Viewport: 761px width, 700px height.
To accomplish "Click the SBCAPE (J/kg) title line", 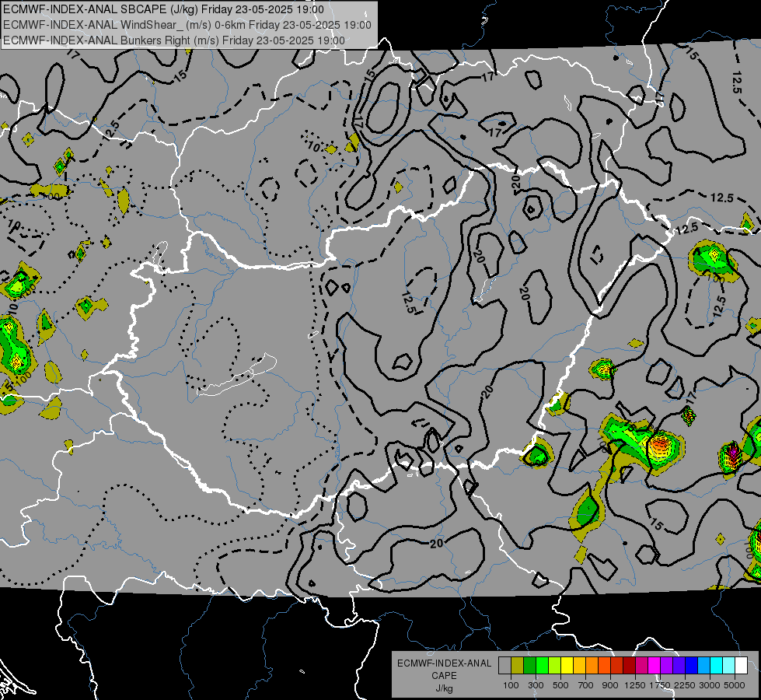I will pos(163,9).
